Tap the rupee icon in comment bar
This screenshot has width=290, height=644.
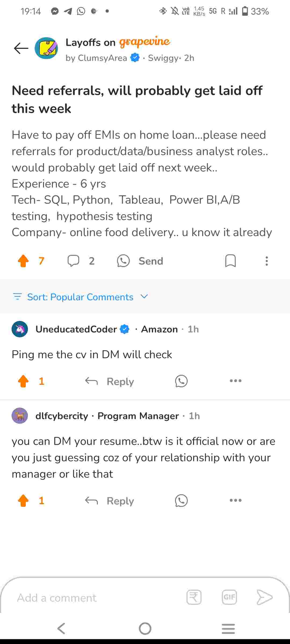pos(194,597)
